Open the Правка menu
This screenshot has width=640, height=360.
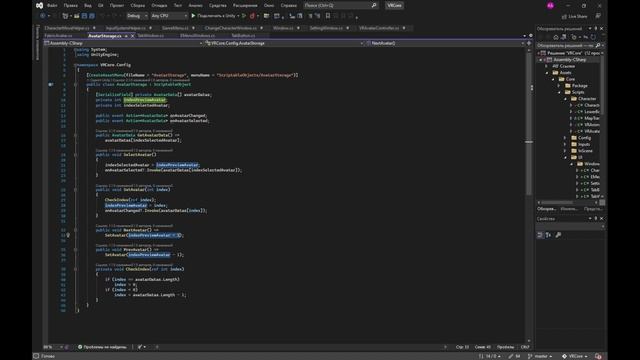[x=71, y=6]
